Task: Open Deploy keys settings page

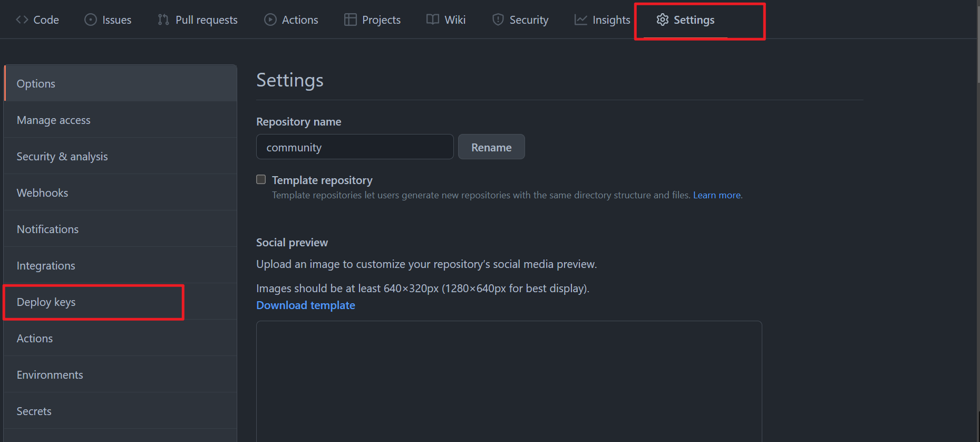Action: coord(121,302)
